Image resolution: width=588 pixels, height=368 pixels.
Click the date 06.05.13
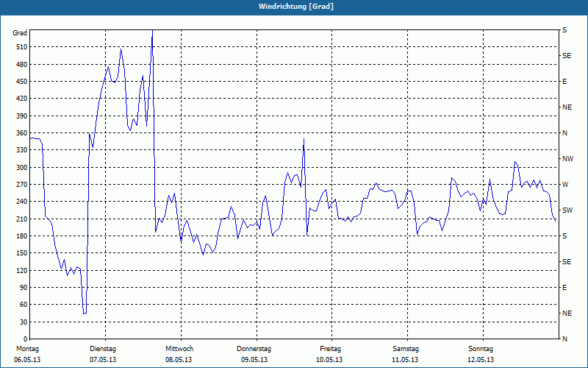pos(27,360)
